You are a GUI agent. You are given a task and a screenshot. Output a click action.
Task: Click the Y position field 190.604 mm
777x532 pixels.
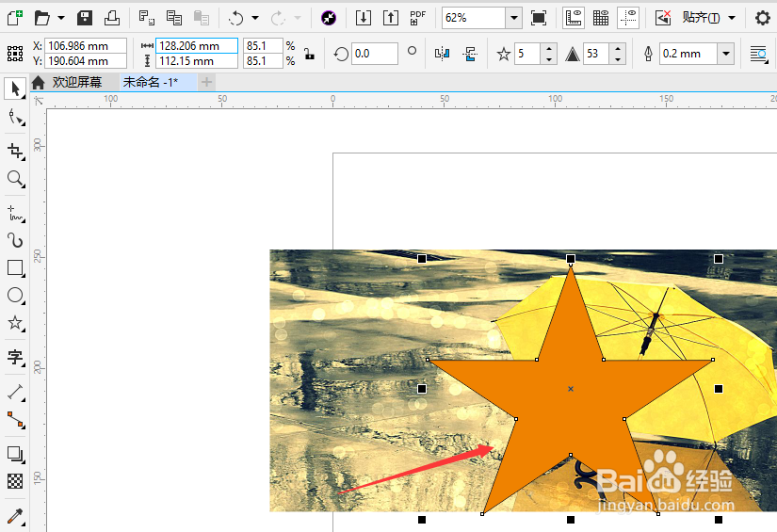[85, 61]
